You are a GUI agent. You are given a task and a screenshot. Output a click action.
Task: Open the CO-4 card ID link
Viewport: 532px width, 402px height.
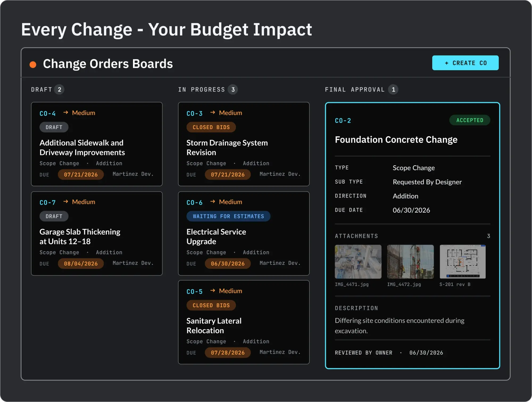[x=48, y=113]
